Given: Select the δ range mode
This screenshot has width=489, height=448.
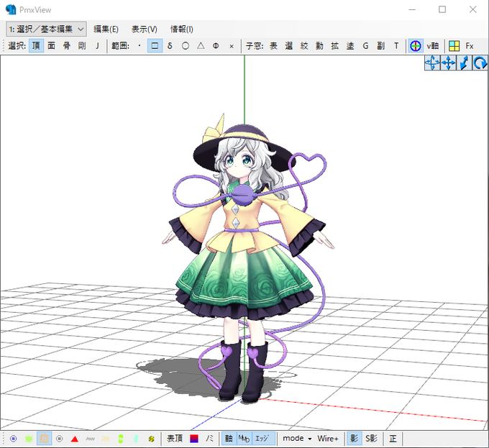Looking at the screenshot, I should click(170, 46).
